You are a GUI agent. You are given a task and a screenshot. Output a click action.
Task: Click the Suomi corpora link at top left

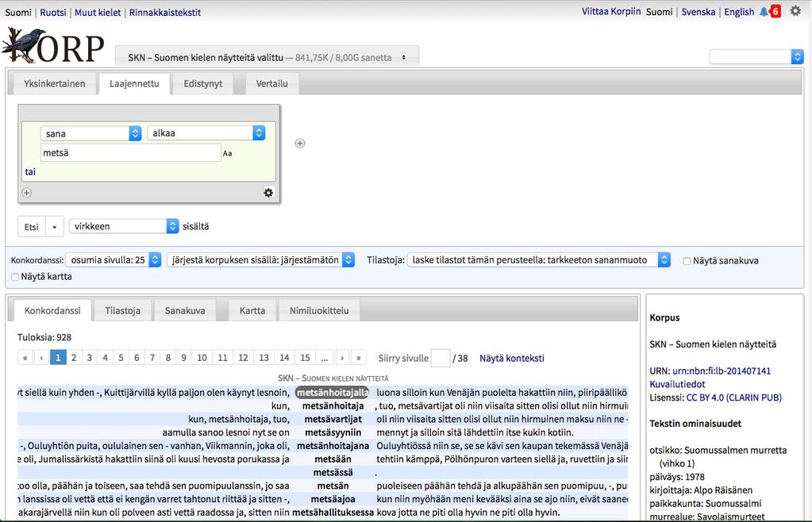coord(18,13)
